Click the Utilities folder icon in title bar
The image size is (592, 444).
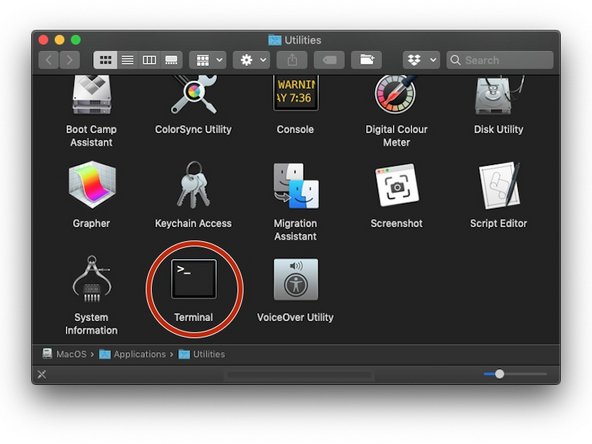pyautogui.click(x=274, y=40)
